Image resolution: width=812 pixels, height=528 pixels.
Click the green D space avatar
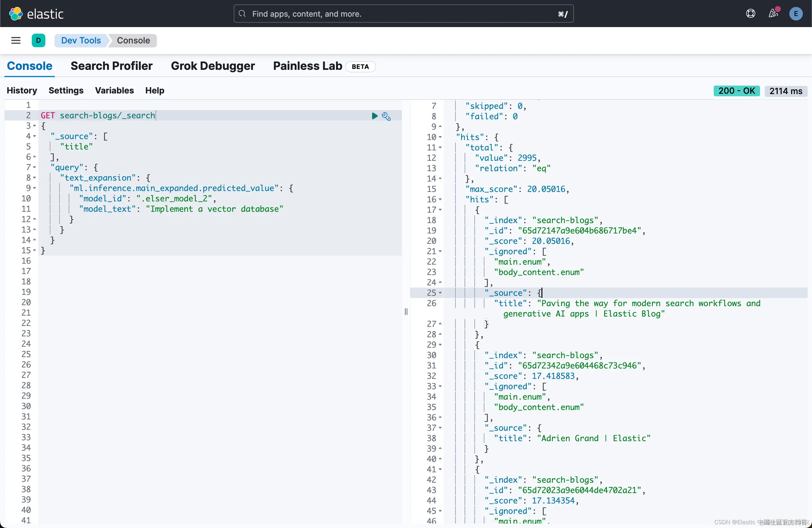coord(38,41)
